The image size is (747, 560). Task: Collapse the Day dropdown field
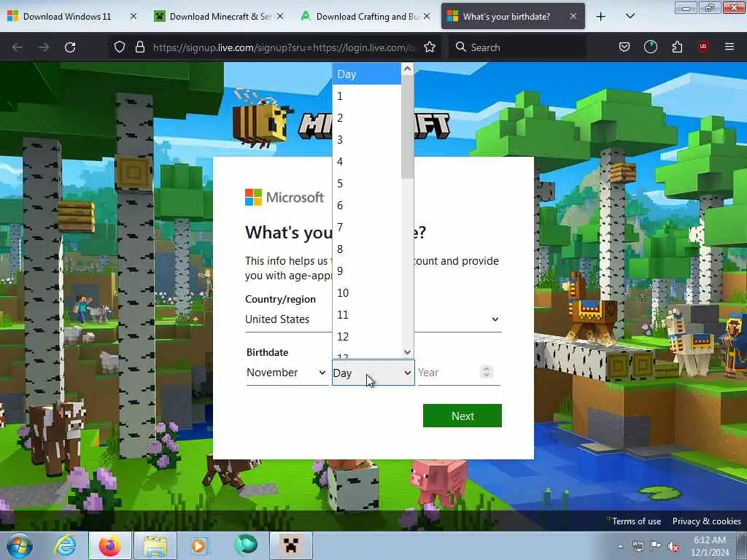pos(373,373)
